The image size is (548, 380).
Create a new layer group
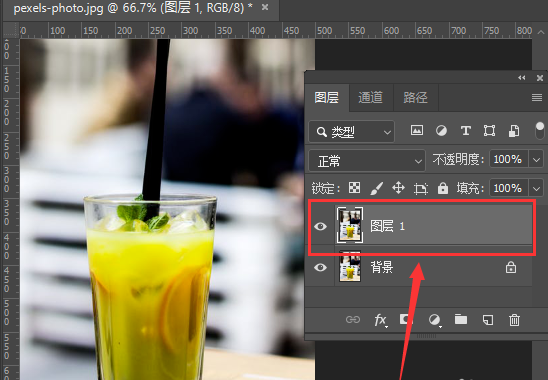[461, 319]
